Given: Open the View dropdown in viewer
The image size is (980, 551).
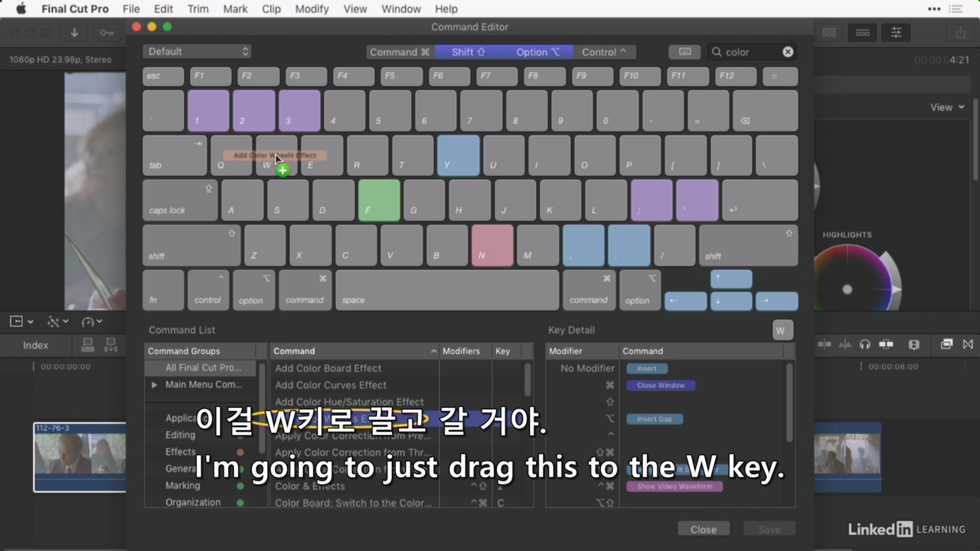Looking at the screenshot, I should pos(947,107).
